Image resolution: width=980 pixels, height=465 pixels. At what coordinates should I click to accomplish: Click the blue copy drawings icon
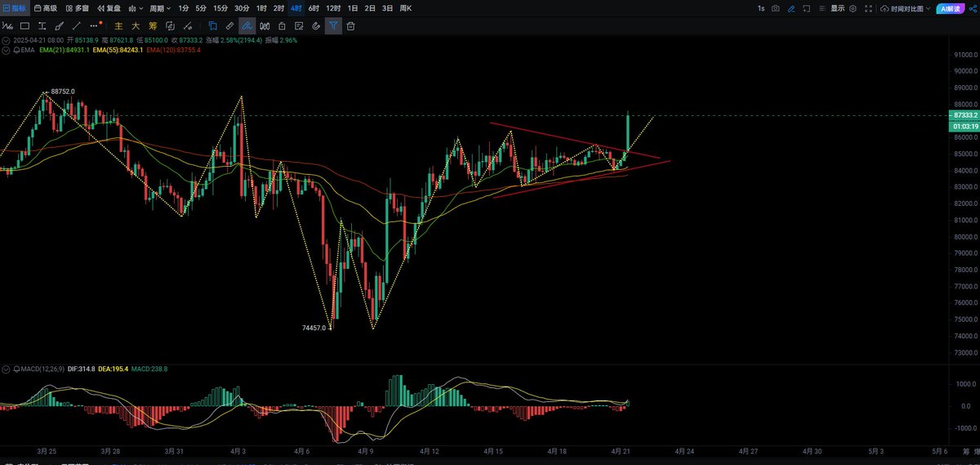(213, 26)
